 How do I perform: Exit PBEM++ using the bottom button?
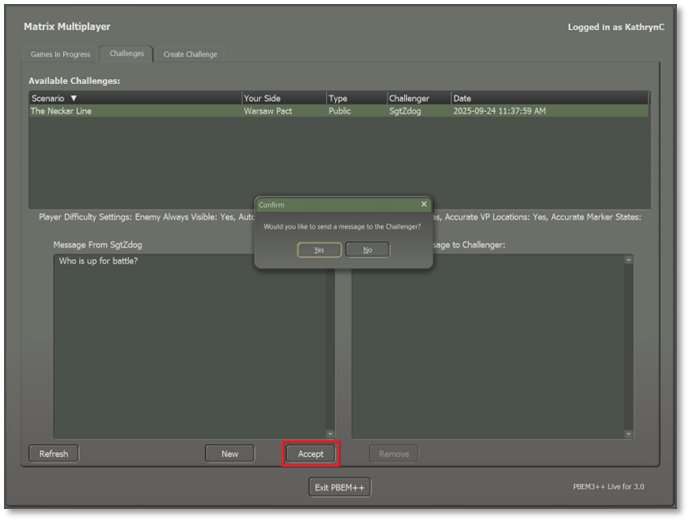tap(341, 488)
